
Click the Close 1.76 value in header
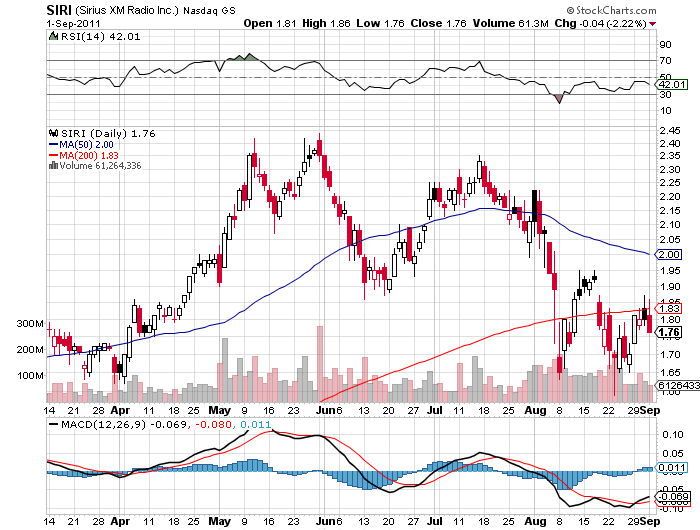(x=438, y=23)
